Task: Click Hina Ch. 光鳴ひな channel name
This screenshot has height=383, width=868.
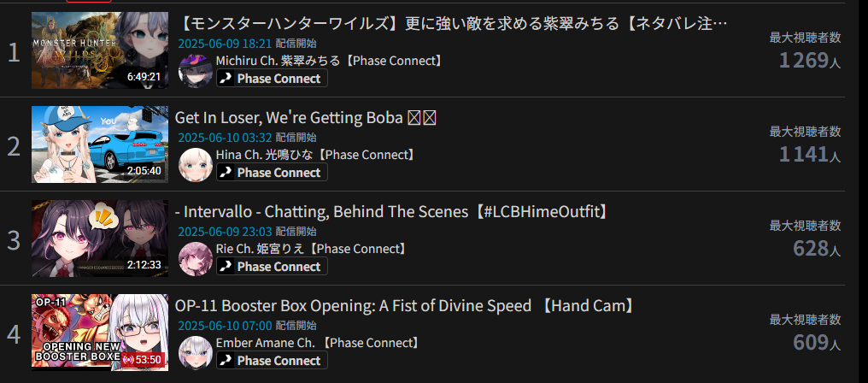Action: coord(315,155)
